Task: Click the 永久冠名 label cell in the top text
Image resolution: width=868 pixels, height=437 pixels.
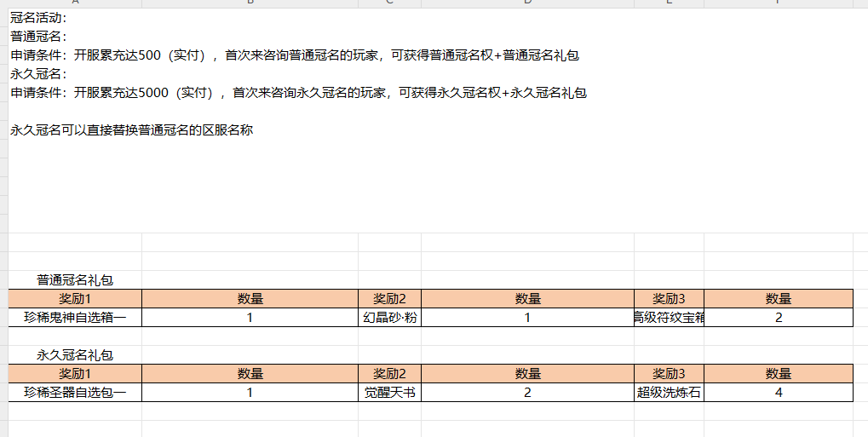Action: pos(39,74)
